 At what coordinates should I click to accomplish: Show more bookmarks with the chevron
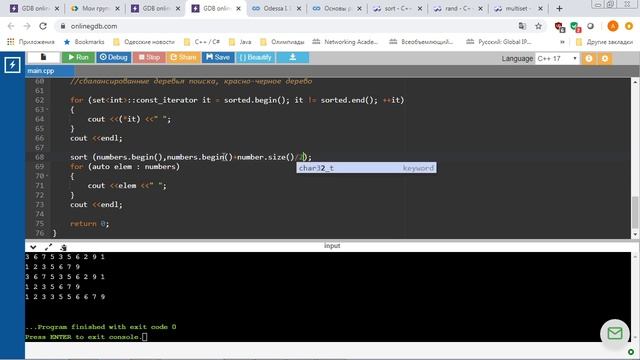coord(562,42)
